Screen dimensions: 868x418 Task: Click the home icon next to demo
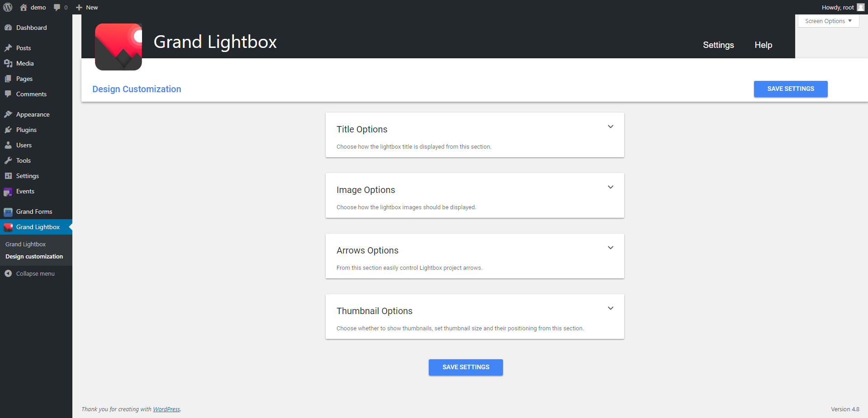24,7
